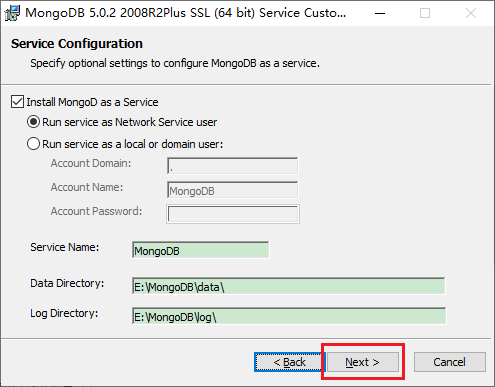Click the Account Name label
Image resolution: width=495 pixels, height=387 pixels.
click(x=87, y=187)
